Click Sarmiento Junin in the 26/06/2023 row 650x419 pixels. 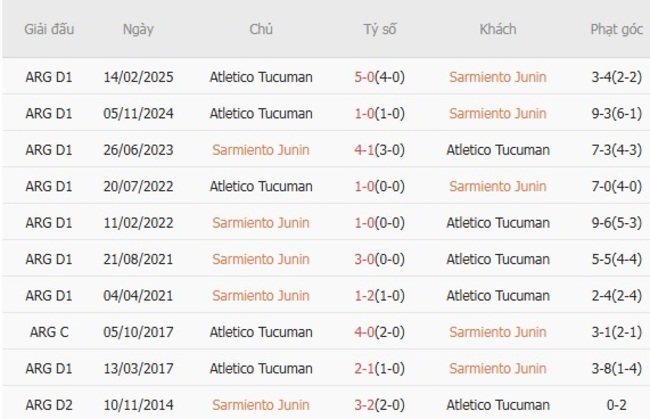tap(261, 150)
